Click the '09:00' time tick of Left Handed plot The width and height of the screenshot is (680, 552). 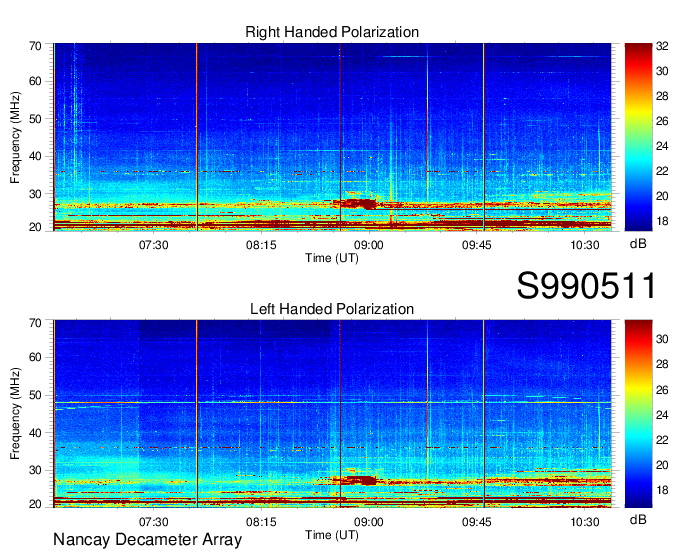pyautogui.click(x=369, y=522)
